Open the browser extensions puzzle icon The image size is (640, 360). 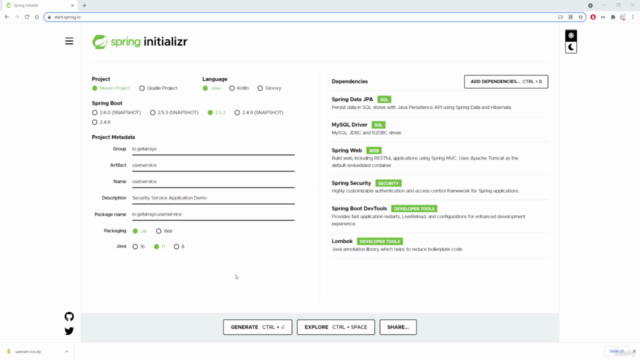tap(613, 17)
